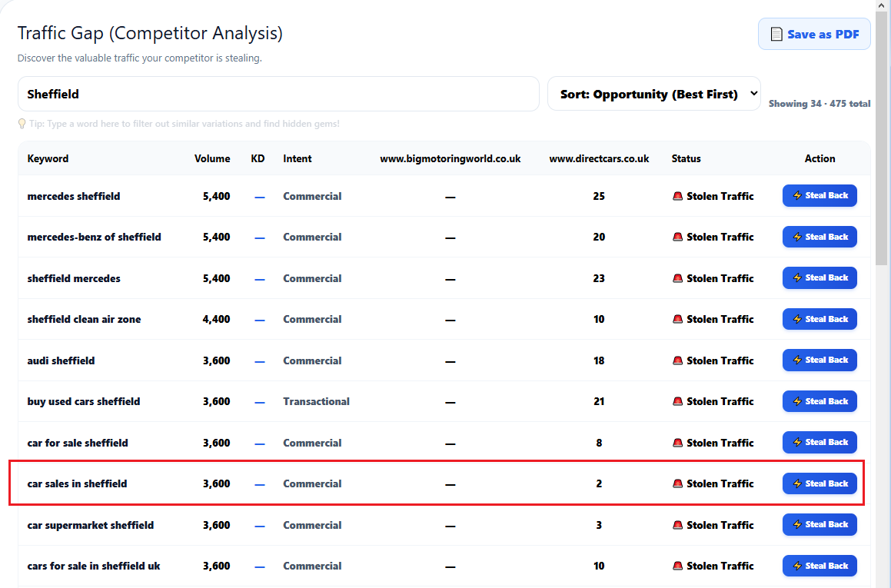
Task: Click the Traffic Gap (Competitor Analysis) heading
Action: tap(150, 33)
